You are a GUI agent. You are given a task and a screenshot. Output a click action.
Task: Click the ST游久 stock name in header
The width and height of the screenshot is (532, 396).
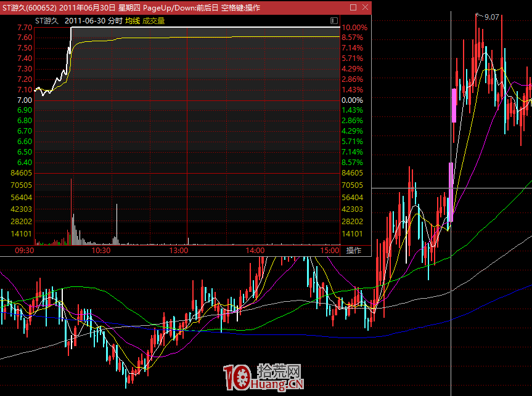click(46, 20)
